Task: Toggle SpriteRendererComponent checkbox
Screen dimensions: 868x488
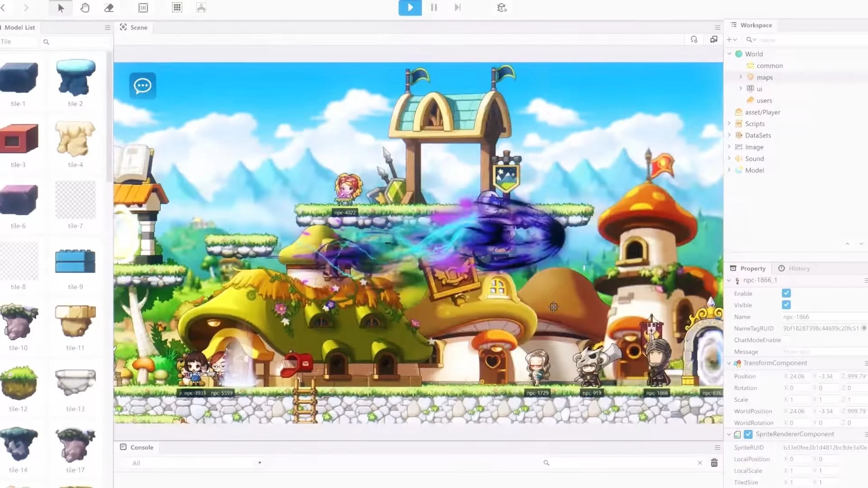Action: pos(748,434)
